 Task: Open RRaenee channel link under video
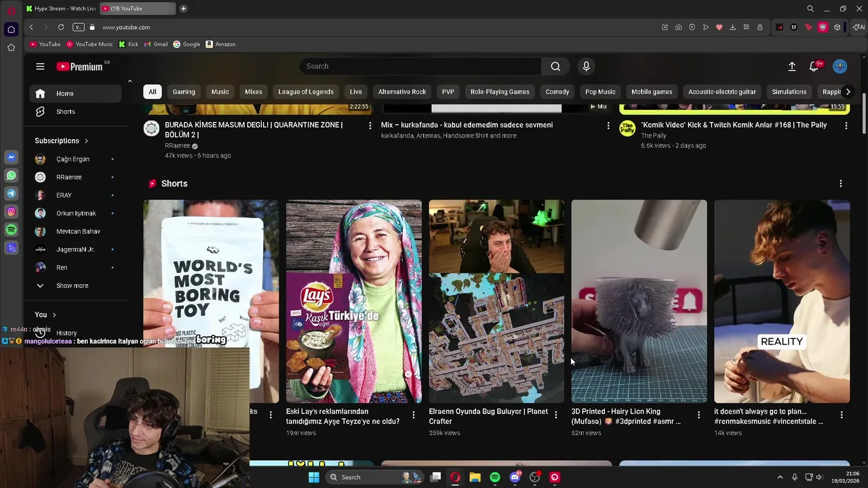point(178,146)
